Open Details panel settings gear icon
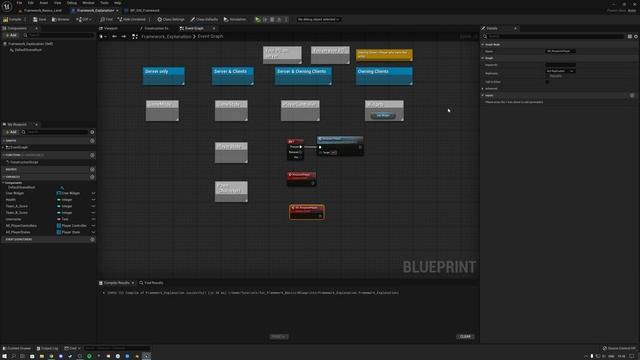 pos(636,36)
